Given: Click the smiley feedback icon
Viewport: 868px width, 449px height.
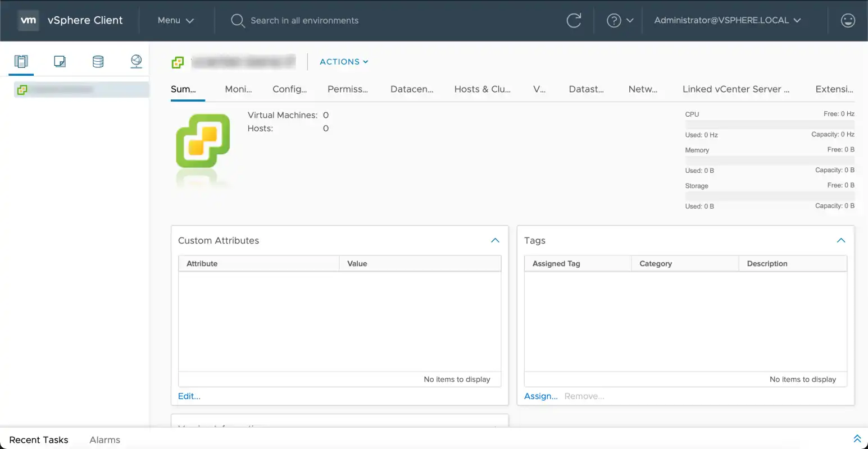Looking at the screenshot, I should click(x=848, y=21).
